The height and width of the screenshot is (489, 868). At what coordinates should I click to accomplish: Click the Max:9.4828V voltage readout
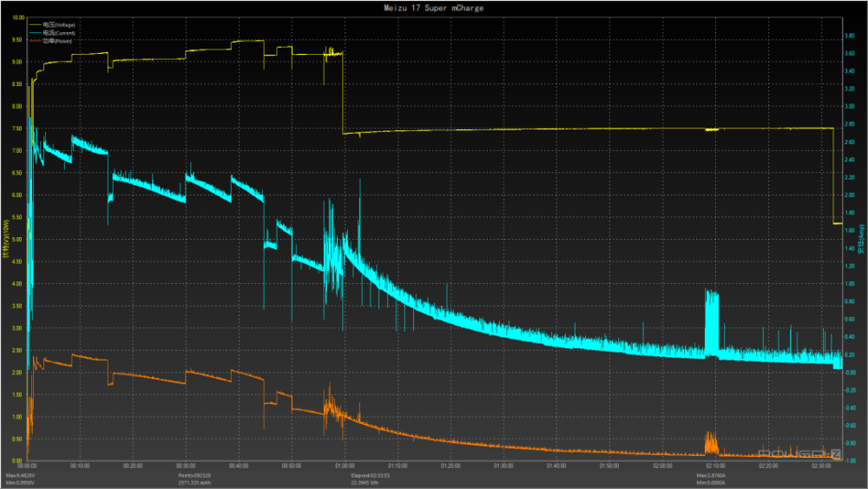[x=21, y=475]
